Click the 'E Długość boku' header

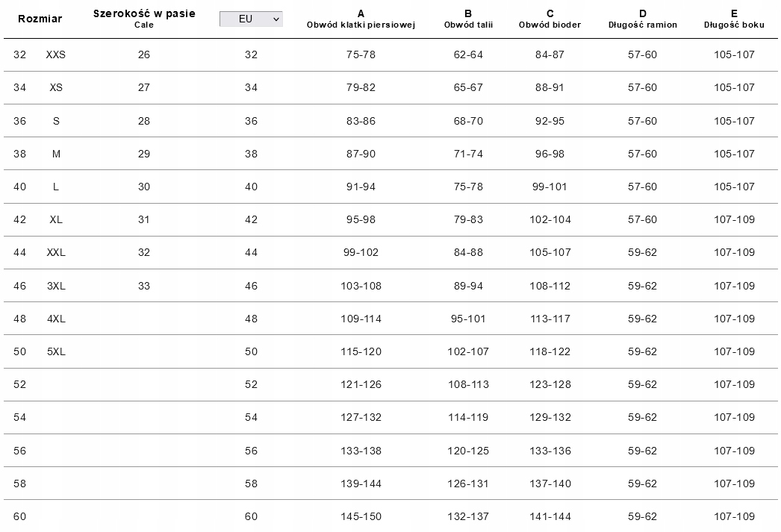click(x=734, y=19)
